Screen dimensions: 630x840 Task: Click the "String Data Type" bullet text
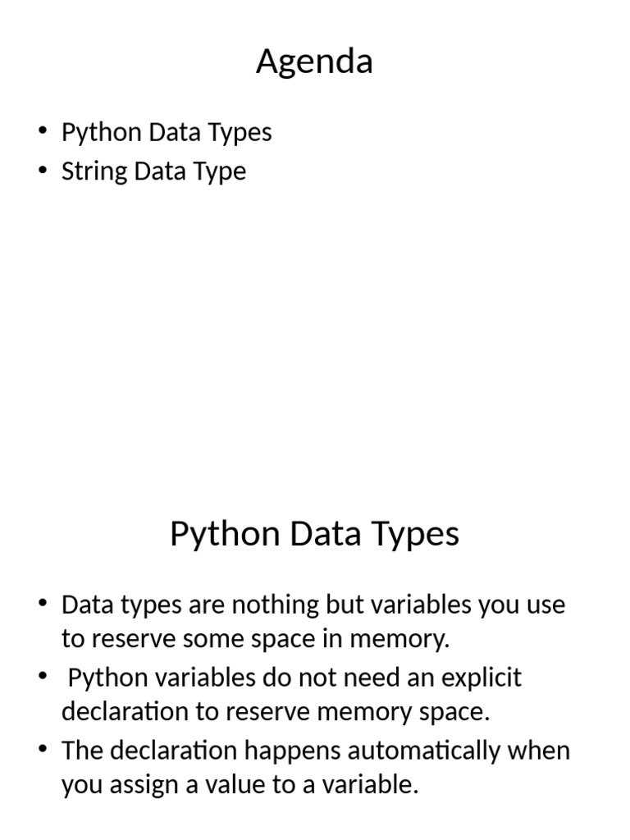pos(153,171)
